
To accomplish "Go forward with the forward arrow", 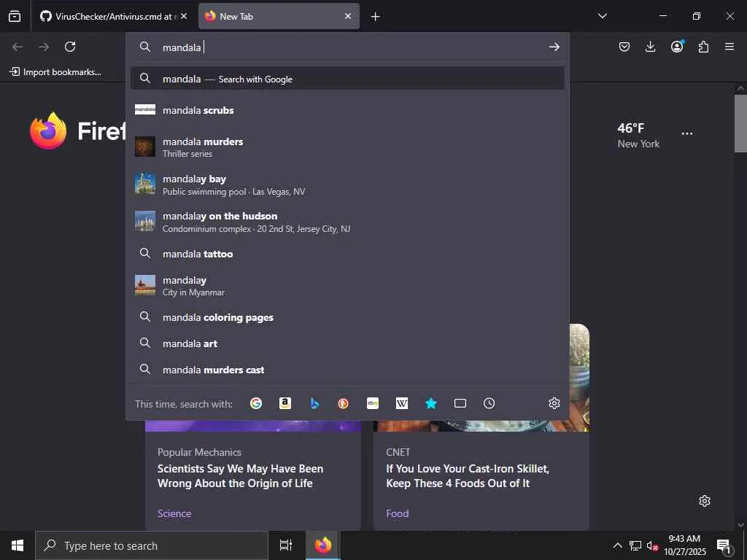I will (44, 47).
